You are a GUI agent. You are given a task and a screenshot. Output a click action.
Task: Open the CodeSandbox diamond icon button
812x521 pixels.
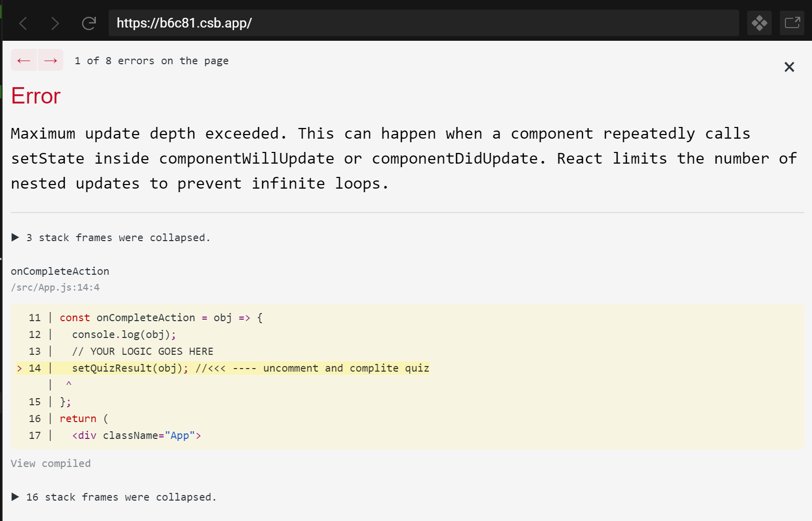click(759, 23)
